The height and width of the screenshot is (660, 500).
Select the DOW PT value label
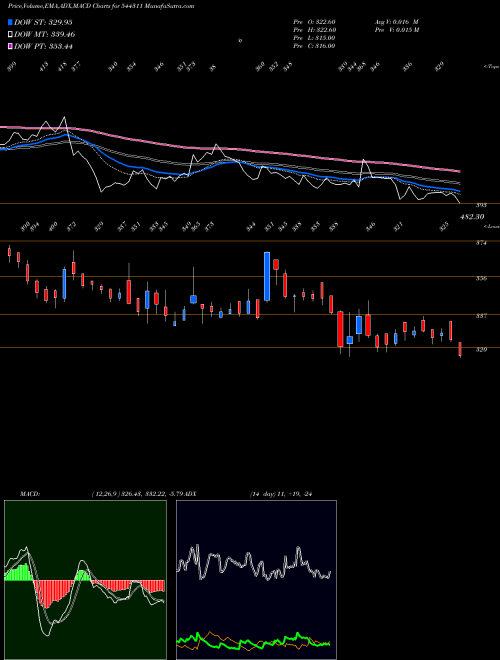[x=43, y=46]
